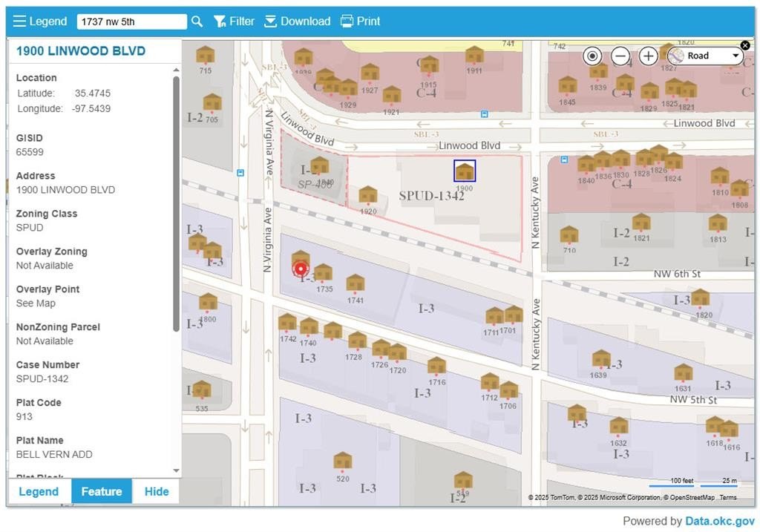The image size is (760, 532).
Task: Select the Feature tab
Action: pos(102,491)
